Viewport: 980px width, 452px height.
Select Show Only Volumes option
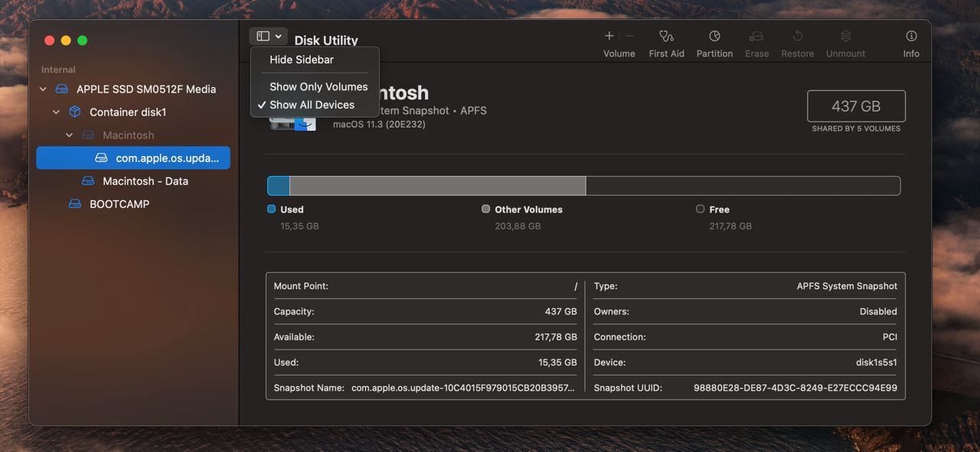pos(318,86)
